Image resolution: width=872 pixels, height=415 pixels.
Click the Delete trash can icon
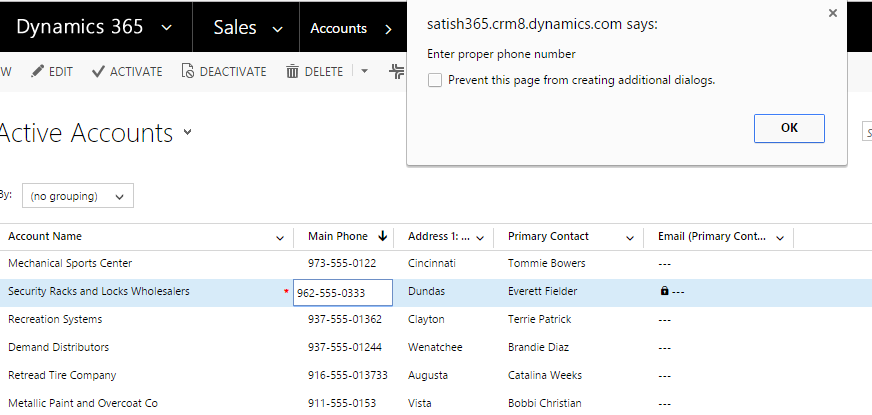coord(292,72)
